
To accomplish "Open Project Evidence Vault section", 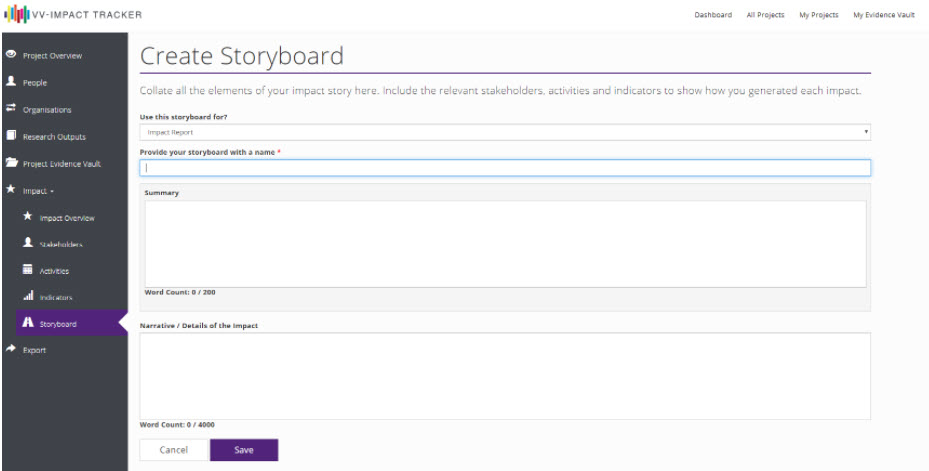I will (x=64, y=164).
